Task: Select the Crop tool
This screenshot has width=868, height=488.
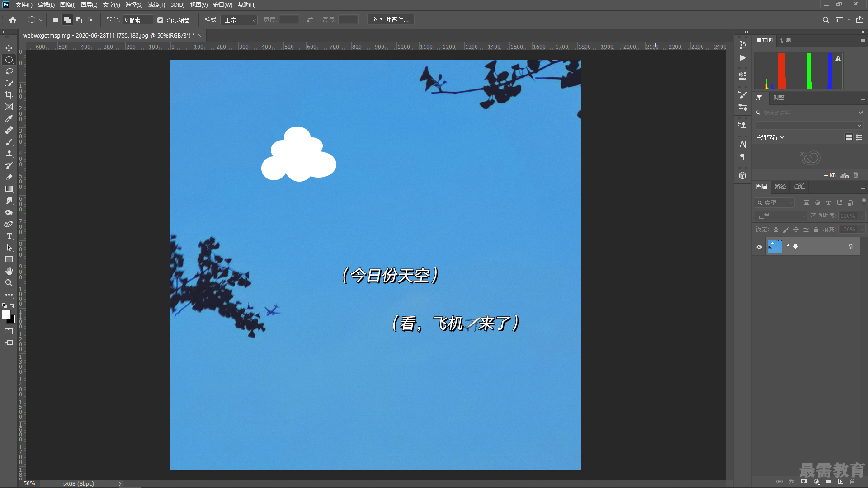Action: pyautogui.click(x=9, y=95)
